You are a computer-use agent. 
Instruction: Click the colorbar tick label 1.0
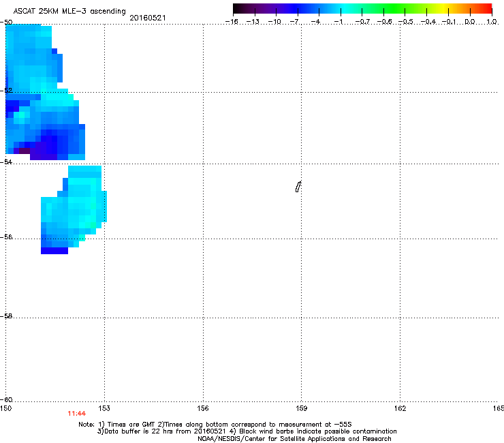click(492, 22)
